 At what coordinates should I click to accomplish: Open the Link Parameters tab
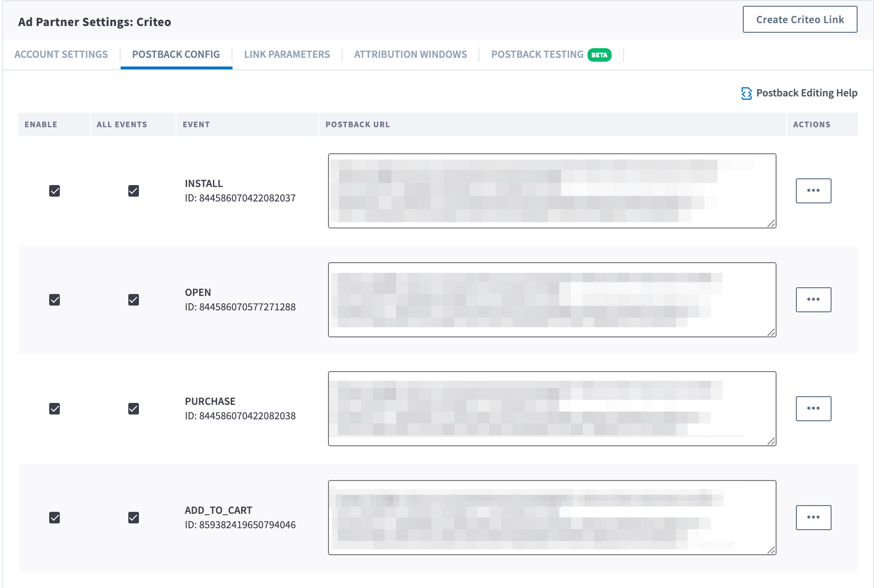click(287, 54)
